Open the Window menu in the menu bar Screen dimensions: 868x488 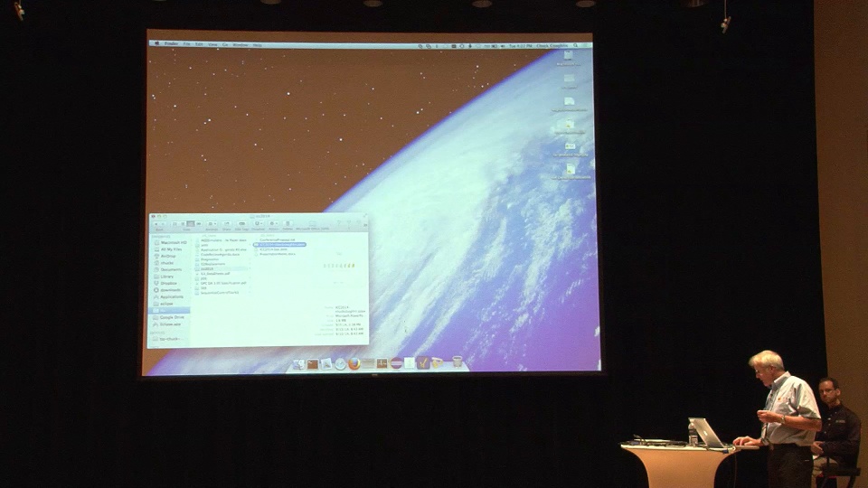240,44
